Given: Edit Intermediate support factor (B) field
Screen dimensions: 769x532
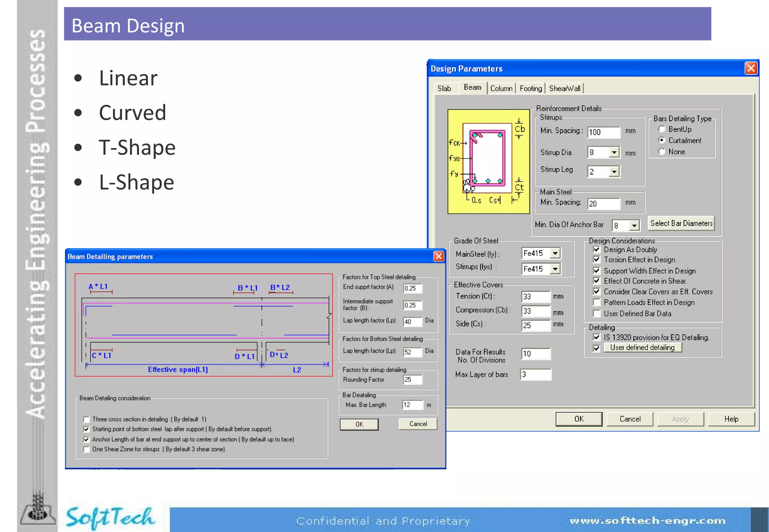Looking at the screenshot, I should point(413,305).
